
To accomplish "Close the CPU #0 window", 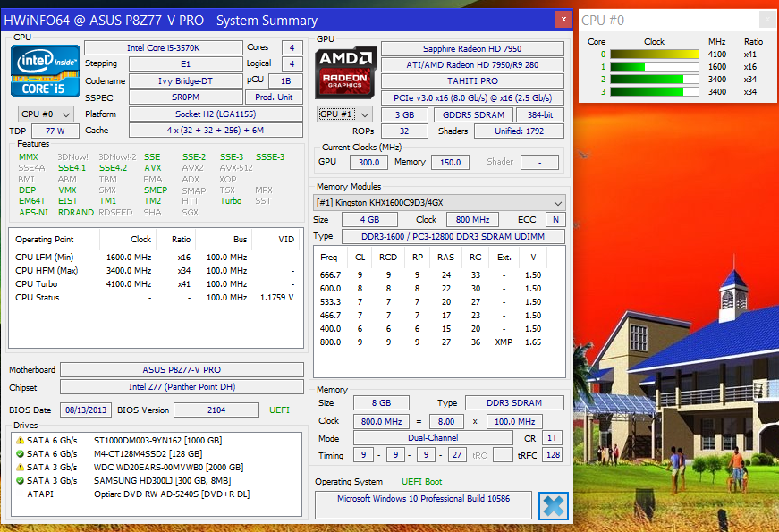I will click(767, 20).
